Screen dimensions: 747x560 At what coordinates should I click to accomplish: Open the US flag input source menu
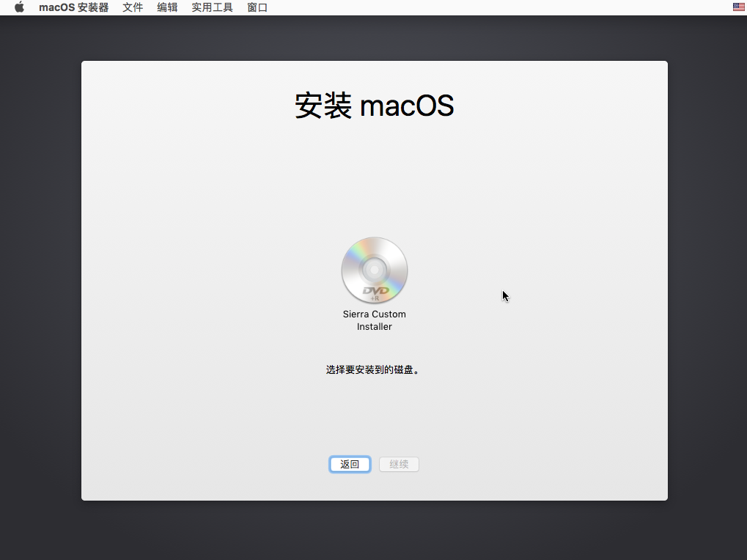pyautogui.click(x=738, y=7)
